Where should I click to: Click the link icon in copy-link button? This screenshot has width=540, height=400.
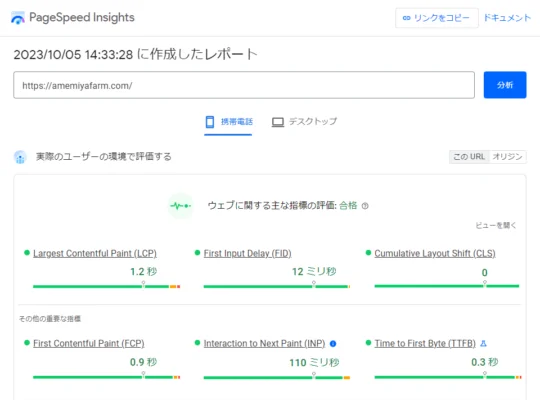click(406, 18)
